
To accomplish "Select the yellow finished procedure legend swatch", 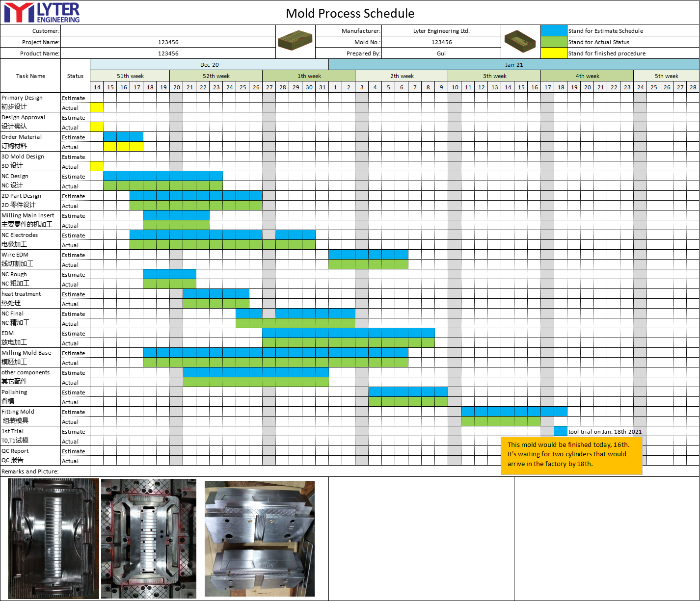I will pyautogui.click(x=554, y=53).
